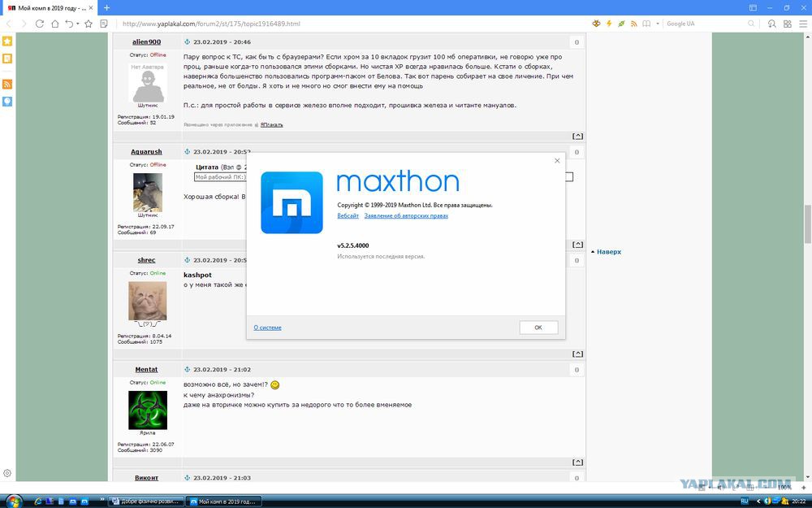
Task: Click the RU language indicator in tray
Action: [x=745, y=501]
